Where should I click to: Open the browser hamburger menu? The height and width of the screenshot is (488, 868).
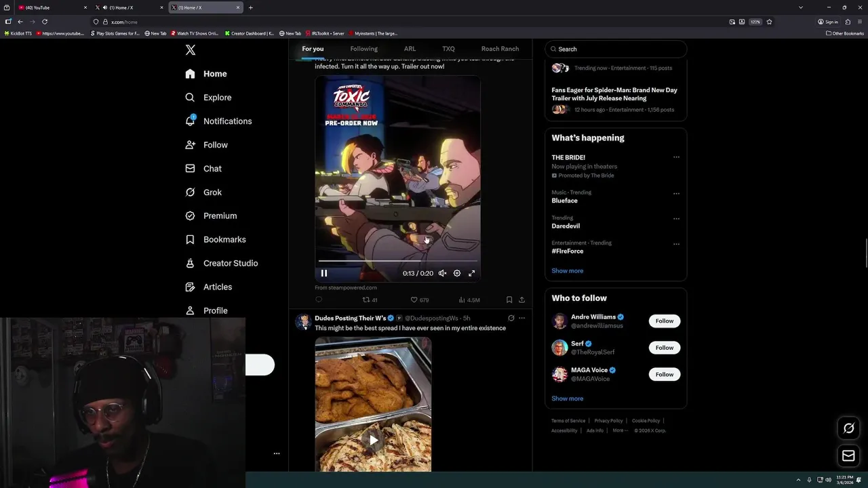tap(860, 22)
